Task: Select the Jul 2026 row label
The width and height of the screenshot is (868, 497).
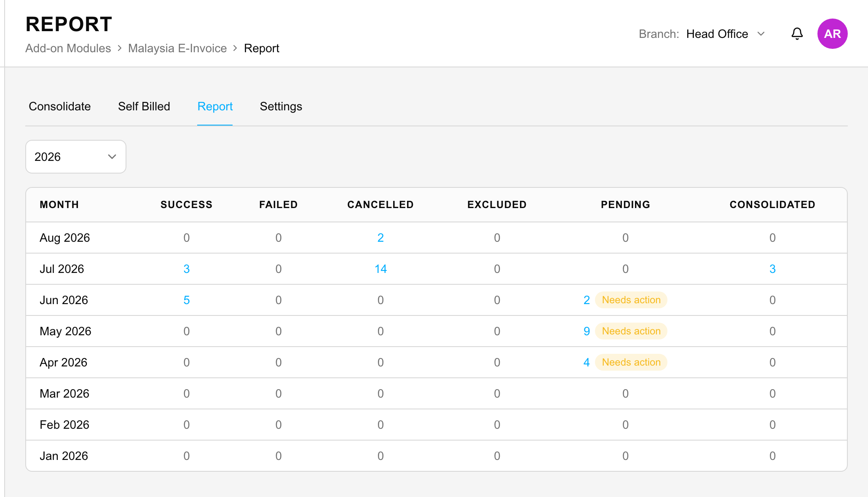Action: click(x=62, y=269)
